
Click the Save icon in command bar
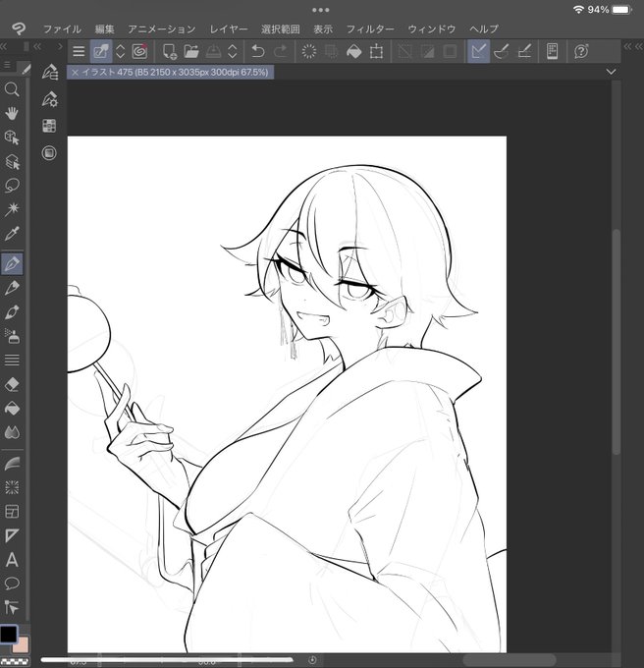point(213,51)
